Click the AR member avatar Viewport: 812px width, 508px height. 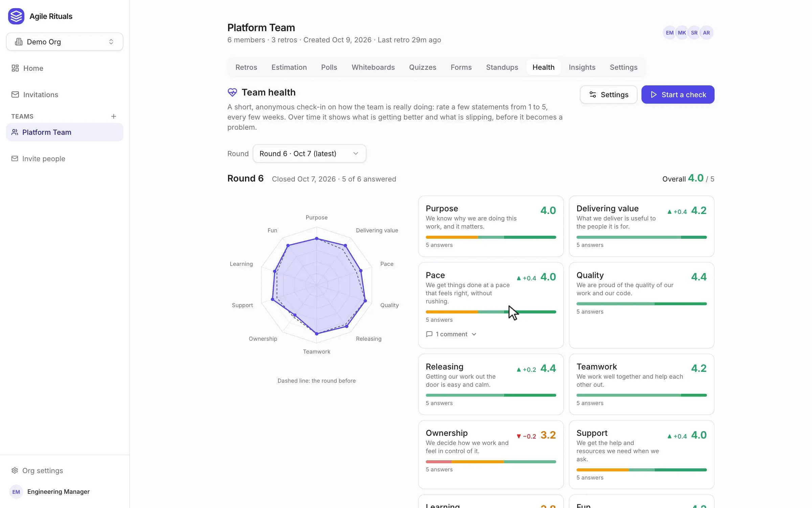click(x=706, y=33)
